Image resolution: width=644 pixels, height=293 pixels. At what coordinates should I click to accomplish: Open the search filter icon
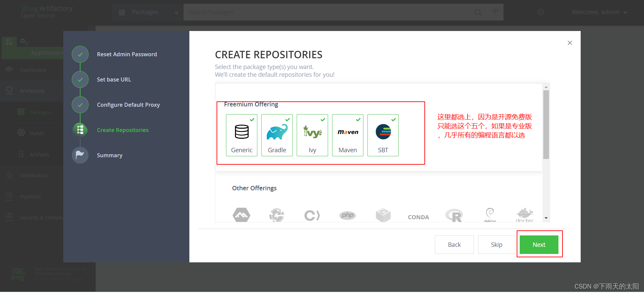(x=495, y=12)
